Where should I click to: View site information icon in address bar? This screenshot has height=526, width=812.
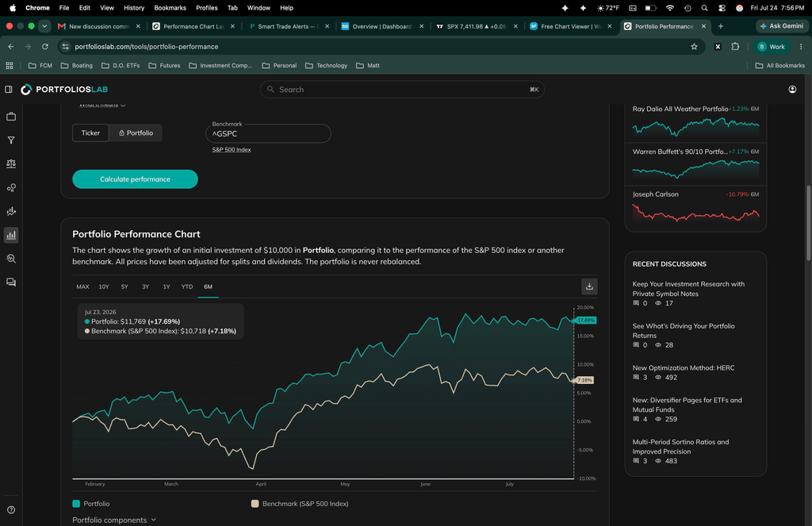click(65, 47)
